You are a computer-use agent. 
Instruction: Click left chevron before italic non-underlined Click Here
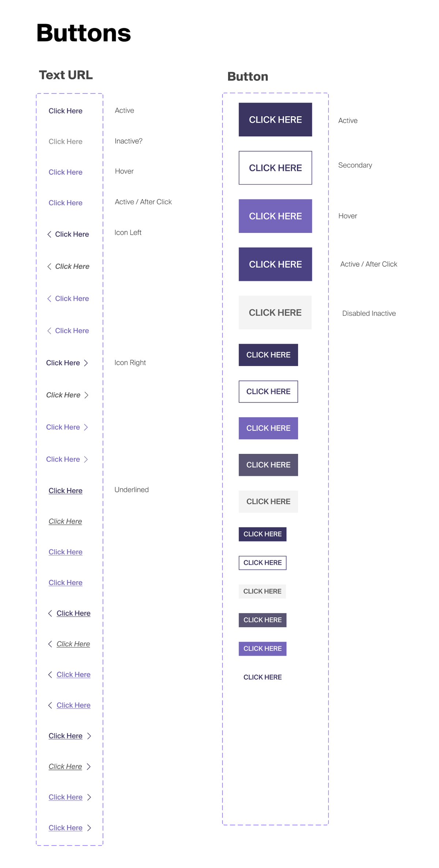[x=49, y=266]
